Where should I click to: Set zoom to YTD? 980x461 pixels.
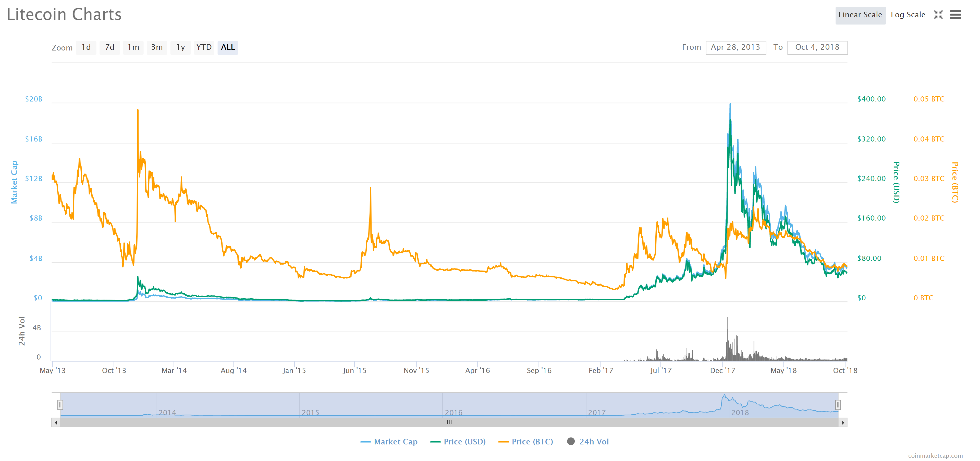204,47
